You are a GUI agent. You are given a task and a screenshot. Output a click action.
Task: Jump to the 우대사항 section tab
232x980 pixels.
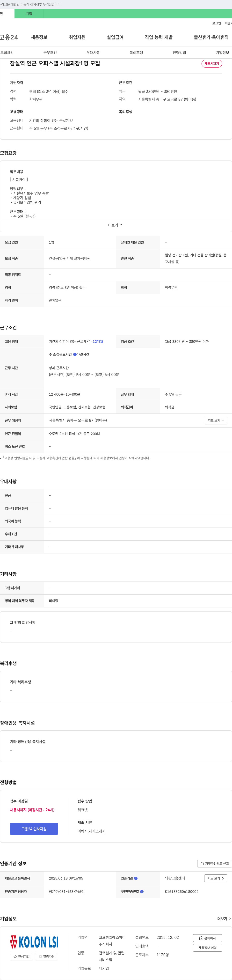[93, 53]
